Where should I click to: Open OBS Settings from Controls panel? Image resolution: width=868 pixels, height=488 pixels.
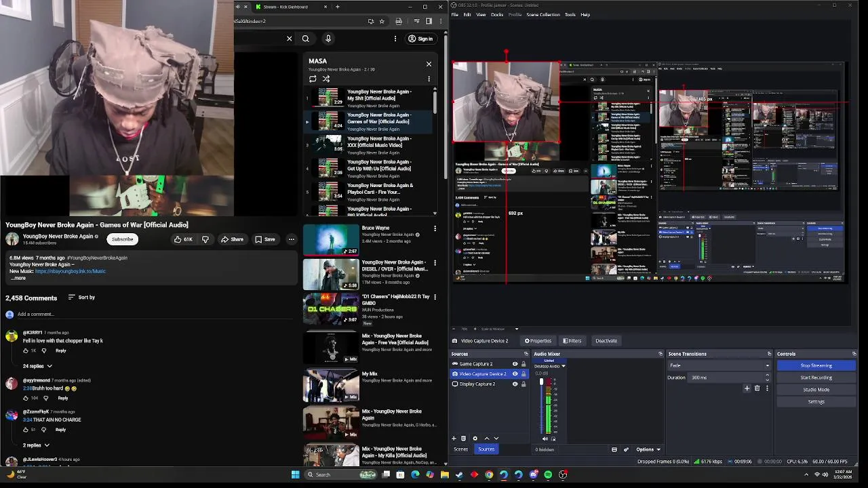coord(816,402)
